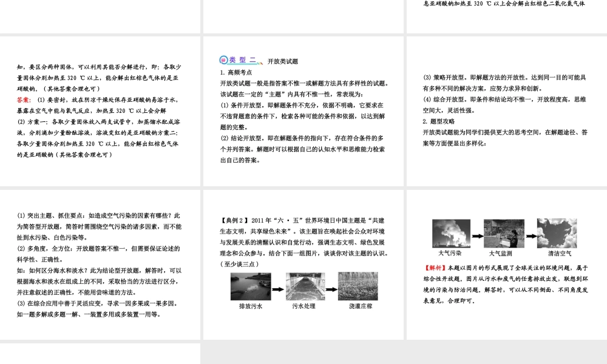Click the 类型二 heading text
Screen dimensions: 607x364
coord(242,60)
